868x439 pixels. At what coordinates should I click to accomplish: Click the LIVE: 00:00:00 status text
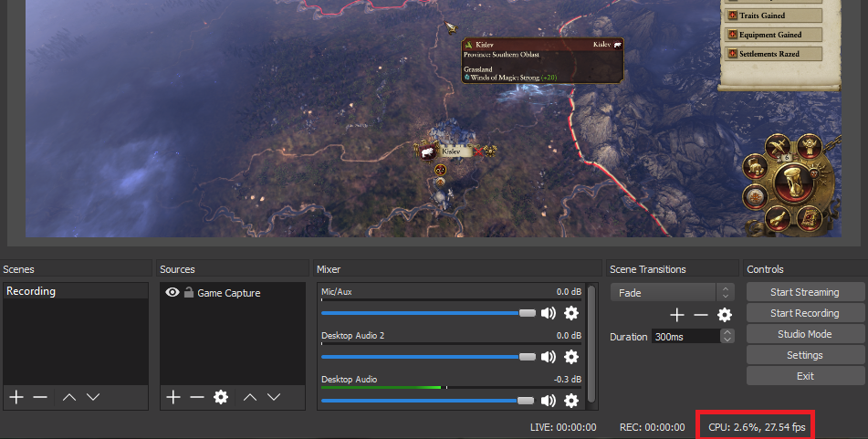pyautogui.click(x=563, y=427)
